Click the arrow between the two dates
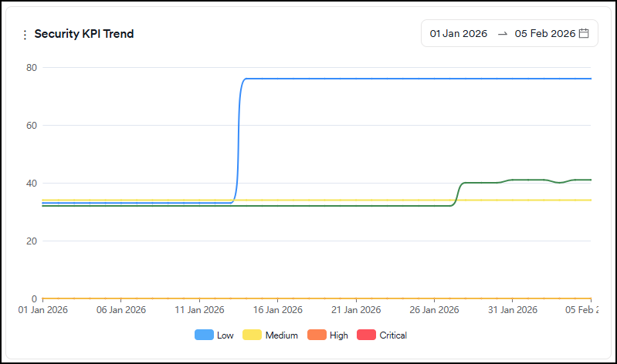This screenshot has width=617, height=364. (x=502, y=34)
